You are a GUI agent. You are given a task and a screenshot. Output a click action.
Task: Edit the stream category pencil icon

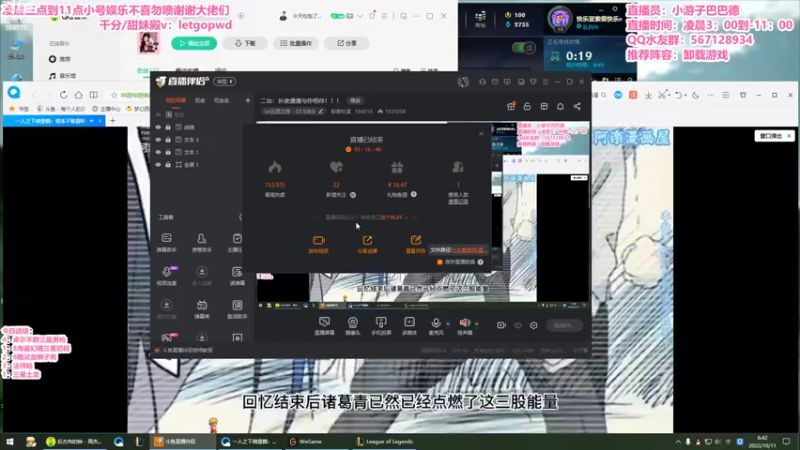[x=320, y=111]
